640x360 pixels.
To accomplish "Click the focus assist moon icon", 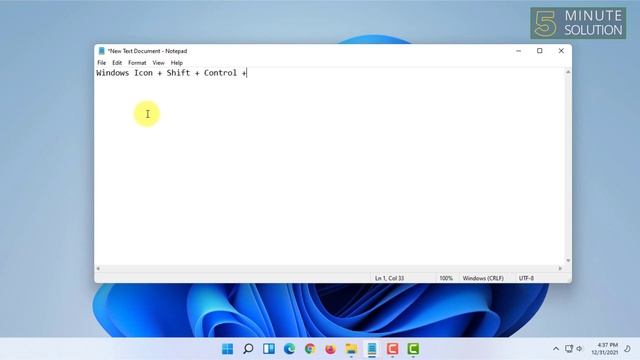I will point(627,349).
